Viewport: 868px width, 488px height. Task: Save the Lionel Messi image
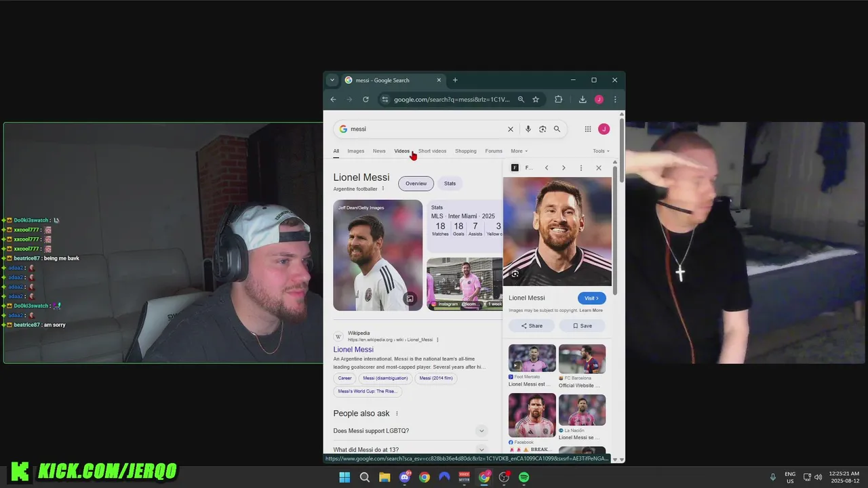point(583,326)
